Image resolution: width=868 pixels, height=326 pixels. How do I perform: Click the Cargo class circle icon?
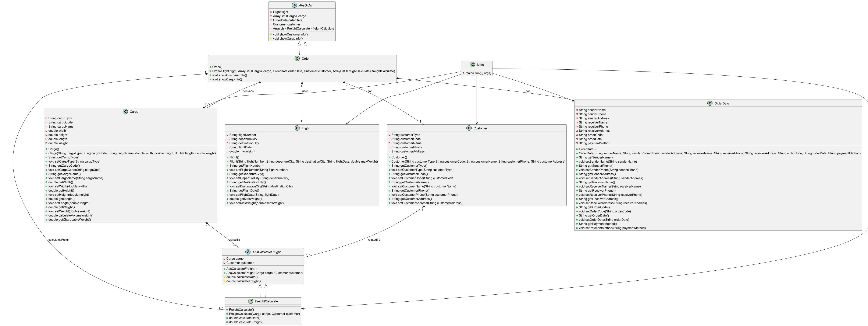coord(125,111)
